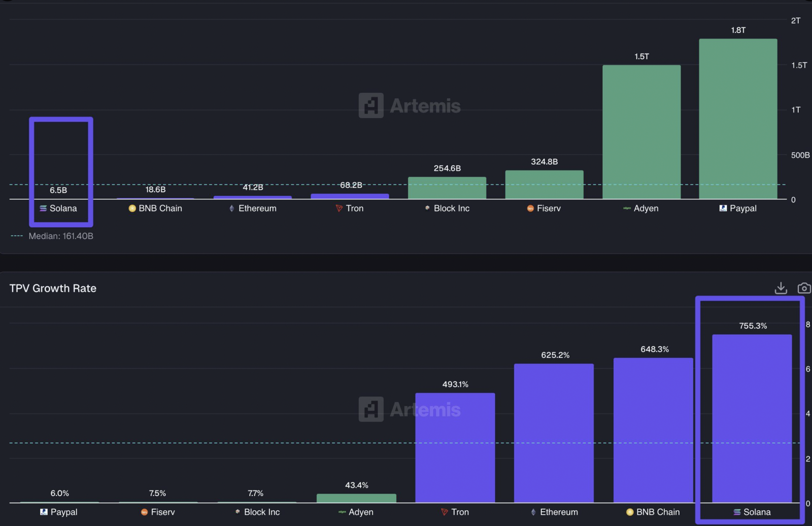Select the Tron 493.1% growth bar
812x526 pixels.
click(x=455, y=448)
